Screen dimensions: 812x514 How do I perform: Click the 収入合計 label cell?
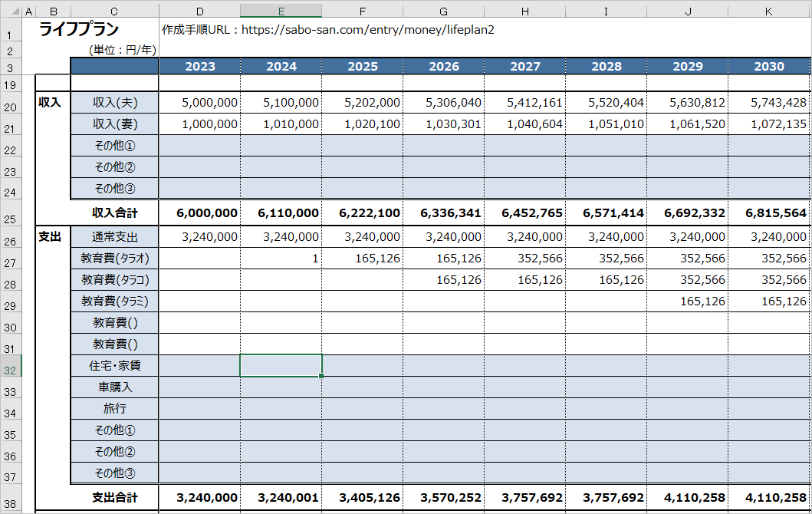(x=114, y=213)
